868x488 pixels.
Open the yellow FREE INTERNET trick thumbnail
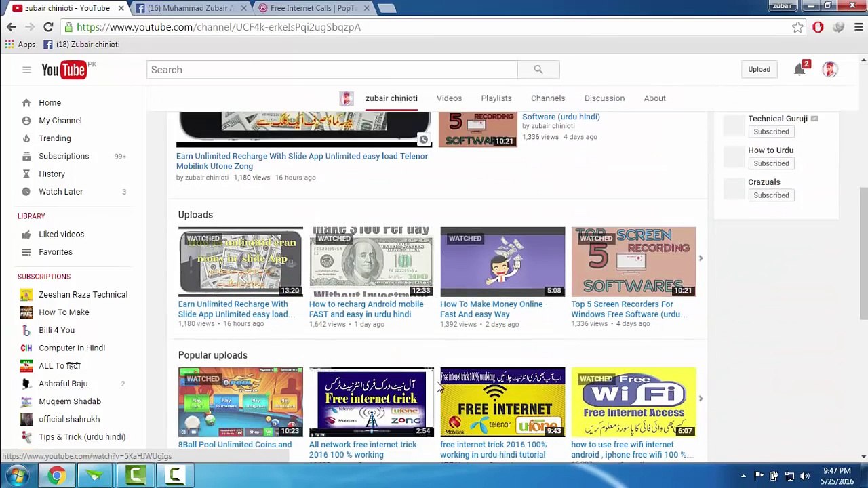(x=502, y=402)
